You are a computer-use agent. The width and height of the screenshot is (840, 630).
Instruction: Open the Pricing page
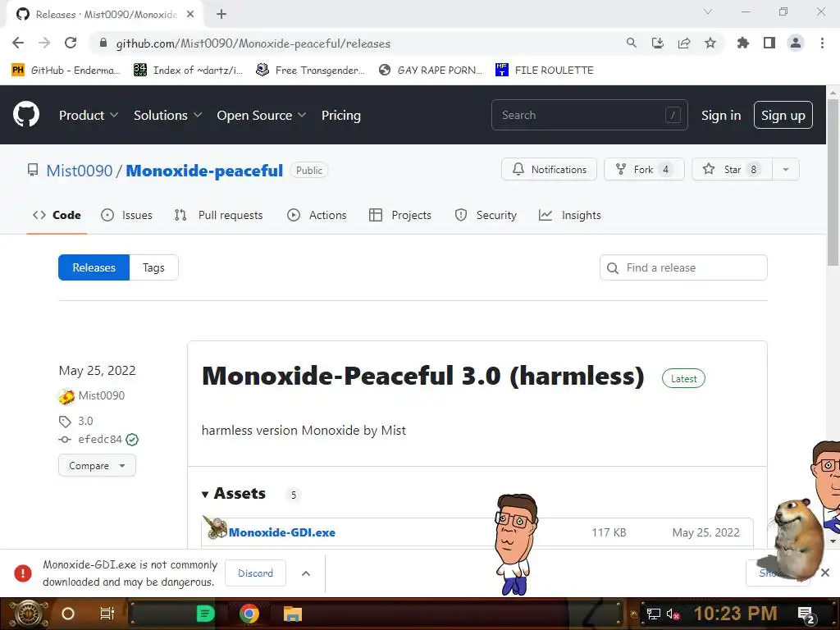point(340,115)
